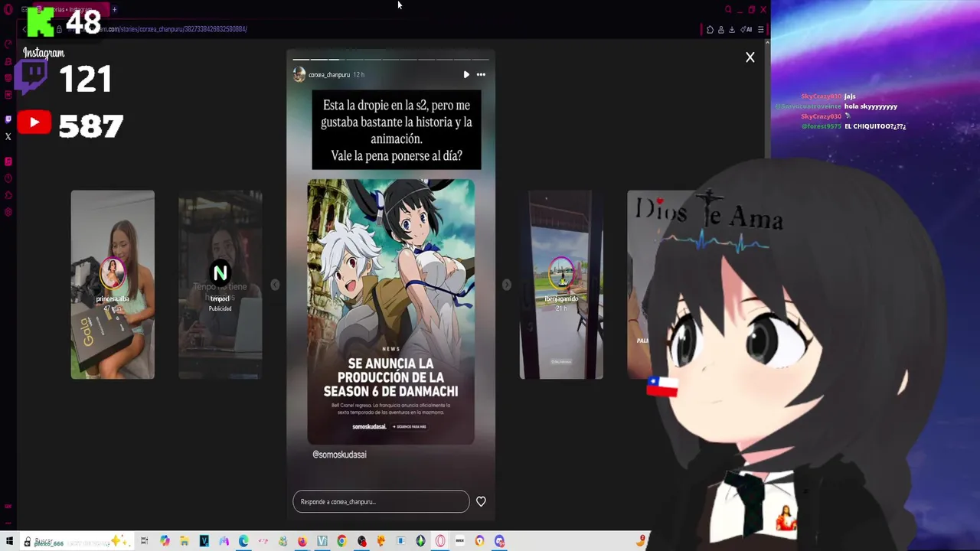This screenshot has height=551, width=980.
Task: Open the tenpocl Publicidad story thumbnail
Action: tap(220, 285)
